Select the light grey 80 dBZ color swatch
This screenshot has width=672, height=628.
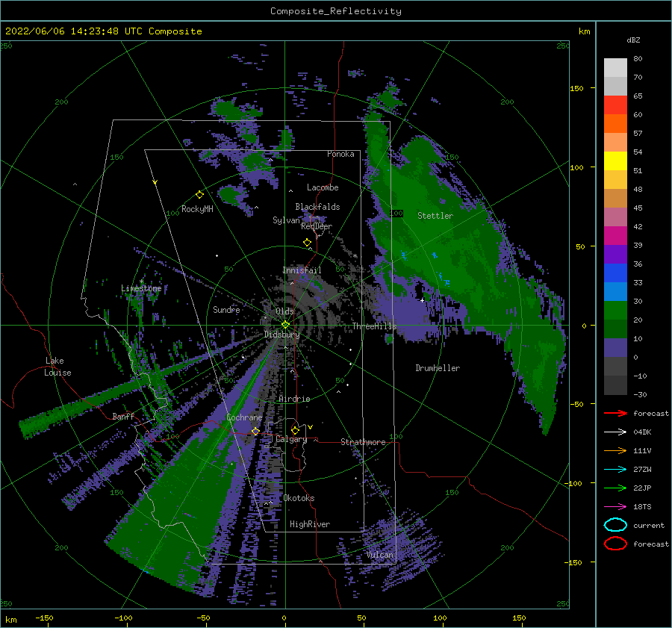tap(615, 67)
